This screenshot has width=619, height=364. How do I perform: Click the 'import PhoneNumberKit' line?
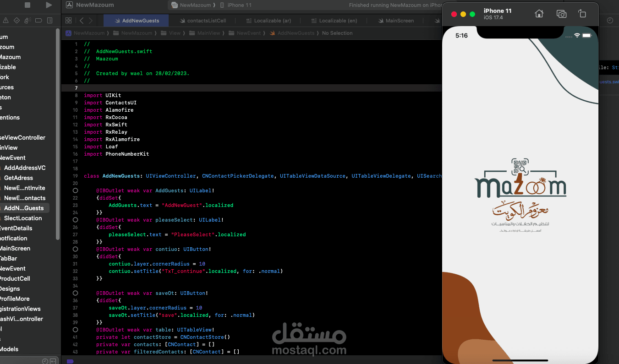(116, 154)
